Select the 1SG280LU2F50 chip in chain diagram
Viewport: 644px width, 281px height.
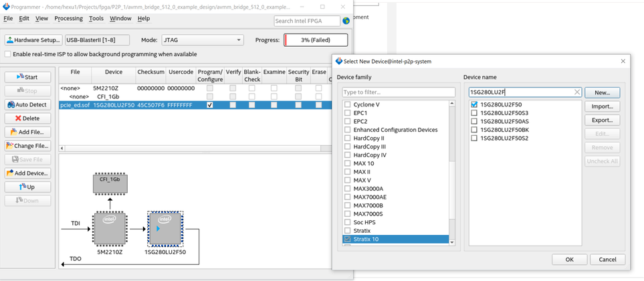coord(165,230)
